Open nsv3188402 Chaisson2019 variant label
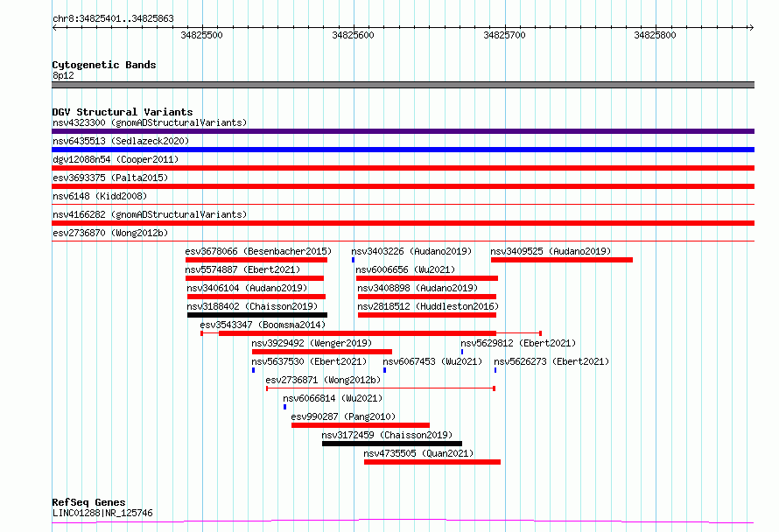Screen dimensions: 779x532 (x=252, y=306)
